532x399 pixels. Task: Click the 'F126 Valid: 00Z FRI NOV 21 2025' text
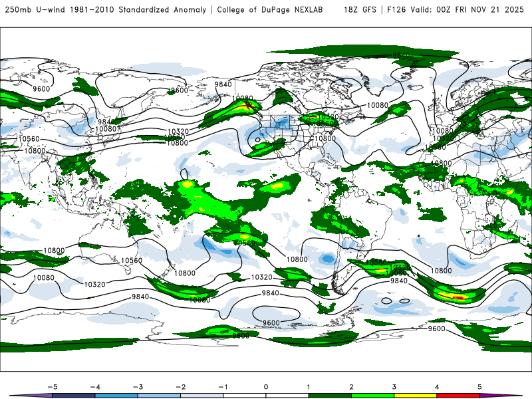456,9
